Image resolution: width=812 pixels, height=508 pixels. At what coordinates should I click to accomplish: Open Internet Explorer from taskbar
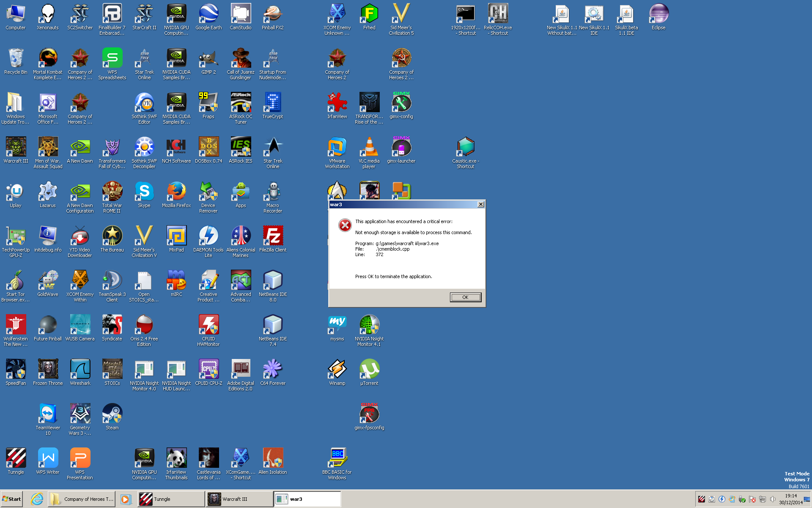point(37,499)
